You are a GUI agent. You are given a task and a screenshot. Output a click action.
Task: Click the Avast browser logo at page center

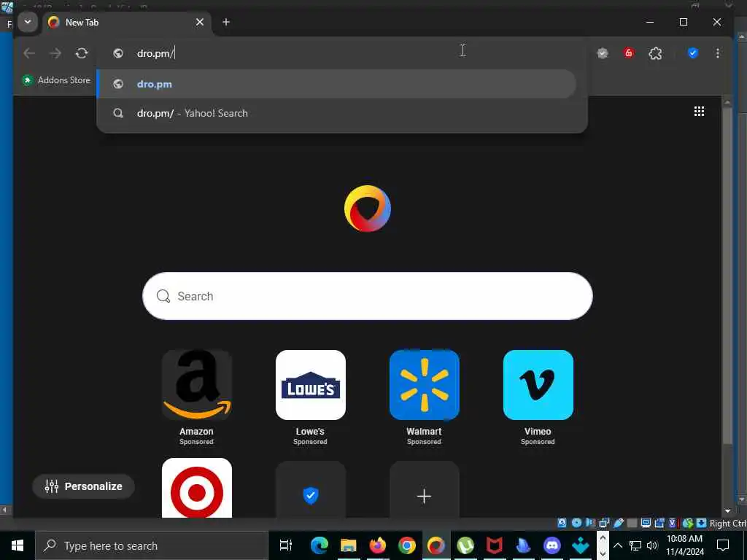(x=368, y=209)
